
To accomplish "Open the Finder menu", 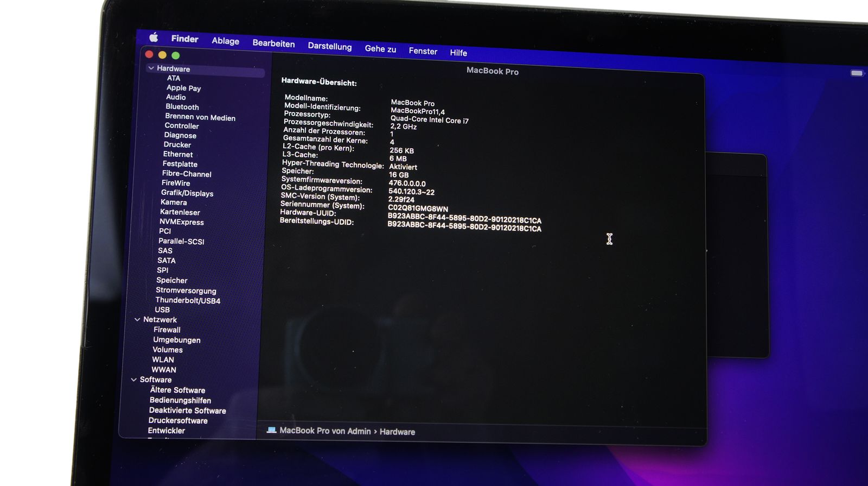I will coord(184,39).
